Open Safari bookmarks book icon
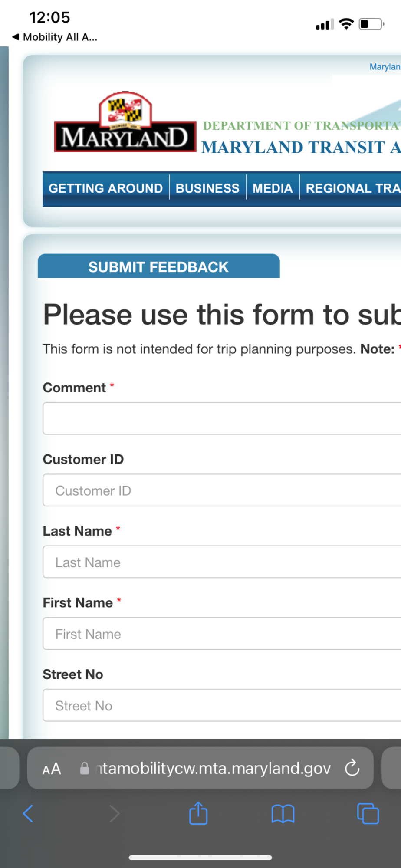The height and width of the screenshot is (868, 401). 283,814
